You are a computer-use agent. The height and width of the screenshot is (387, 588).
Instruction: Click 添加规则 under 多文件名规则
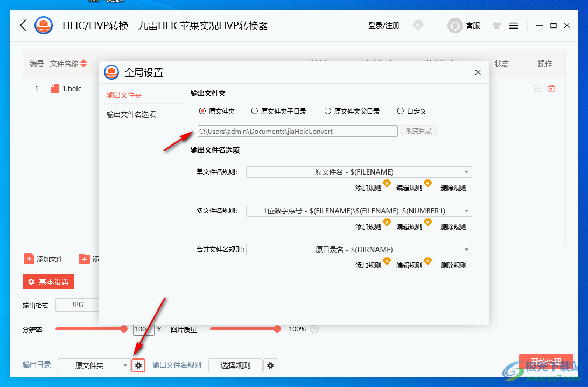[x=368, y=227]
